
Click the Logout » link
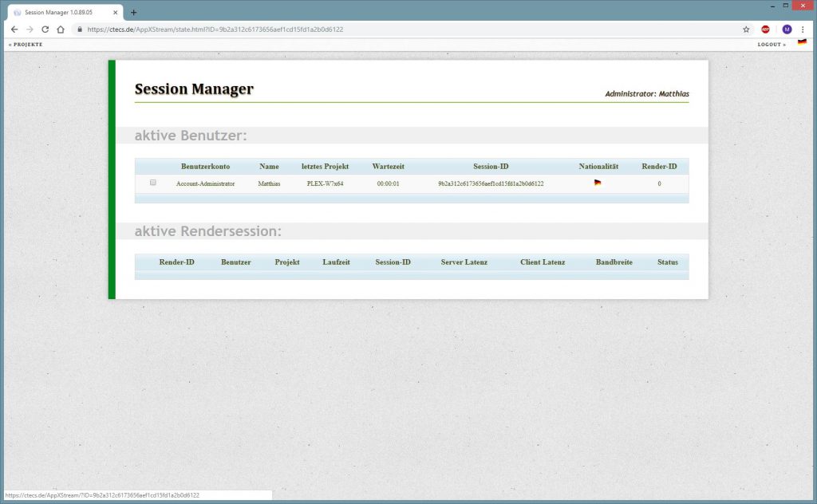tap(771, 45)
